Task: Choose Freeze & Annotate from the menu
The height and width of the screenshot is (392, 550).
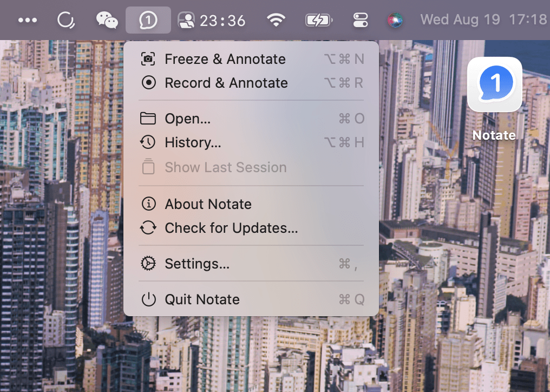Action: pyautogui.click(x=251, y=59)
